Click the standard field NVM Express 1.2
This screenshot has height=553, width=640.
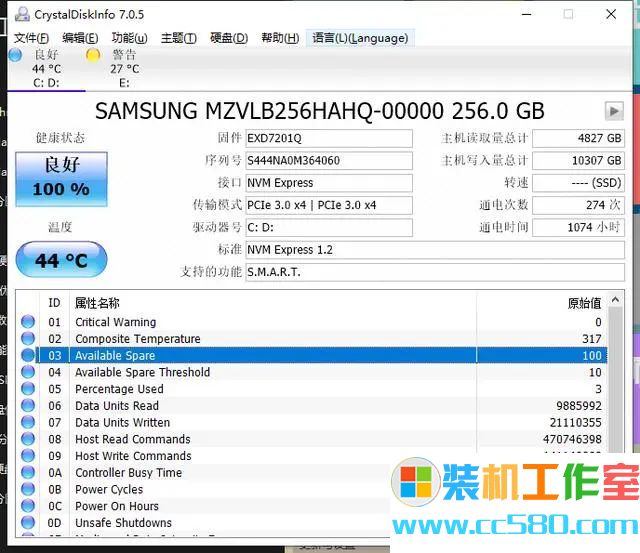pyautogui.click(x=435, y=250)
